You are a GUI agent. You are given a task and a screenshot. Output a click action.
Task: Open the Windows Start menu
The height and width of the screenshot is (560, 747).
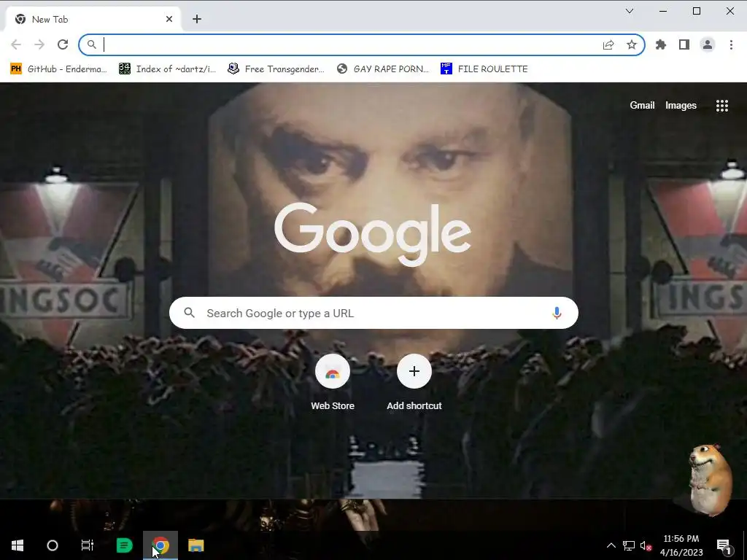pyautogui.click(x=18, y=545)
